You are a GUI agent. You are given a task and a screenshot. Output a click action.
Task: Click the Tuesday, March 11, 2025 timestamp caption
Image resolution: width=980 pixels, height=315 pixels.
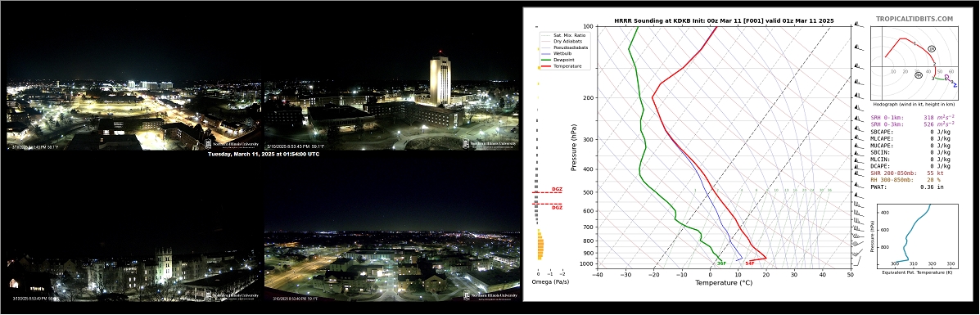pos(263,154)
